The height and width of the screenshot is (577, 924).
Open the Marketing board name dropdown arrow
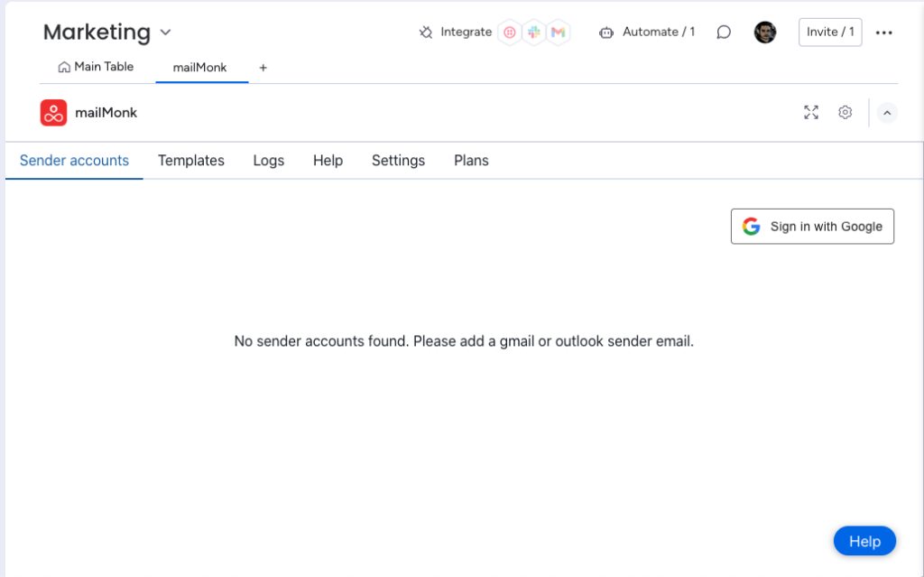click(x=166, y=33)
